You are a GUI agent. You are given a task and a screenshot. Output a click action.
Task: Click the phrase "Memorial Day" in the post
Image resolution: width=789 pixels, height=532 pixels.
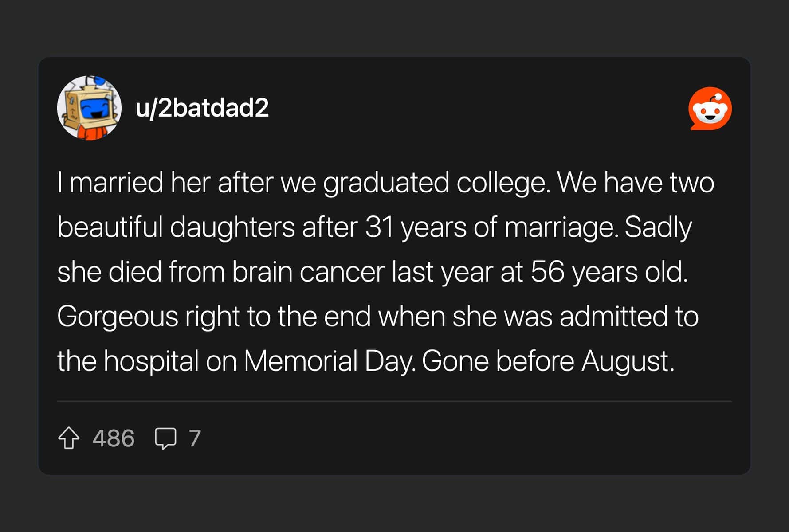tap(328, 361)
